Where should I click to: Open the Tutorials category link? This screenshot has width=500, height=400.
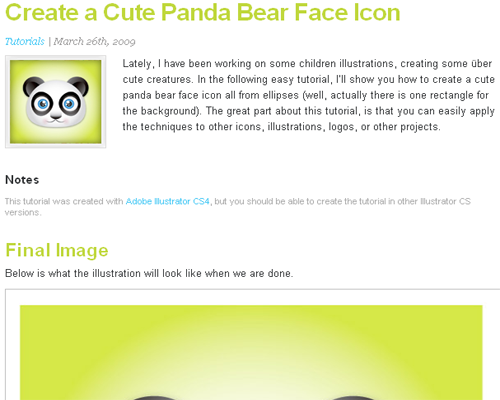[x=25, y=41]
